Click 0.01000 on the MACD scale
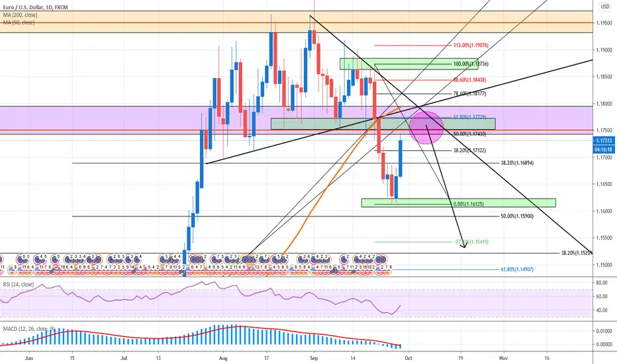The height and width of the screenshot is (364, 617). point(604,331)
